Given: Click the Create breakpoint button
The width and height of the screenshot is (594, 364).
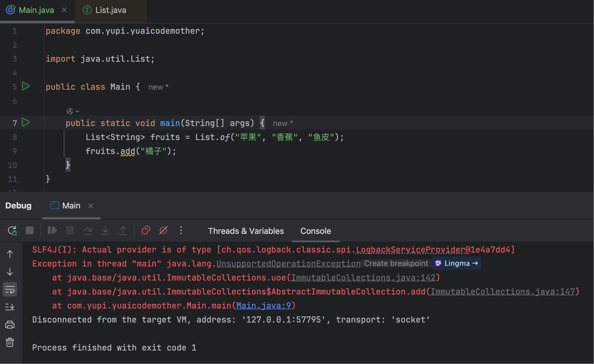Looking at the screenshot, I should click(396, 263).
